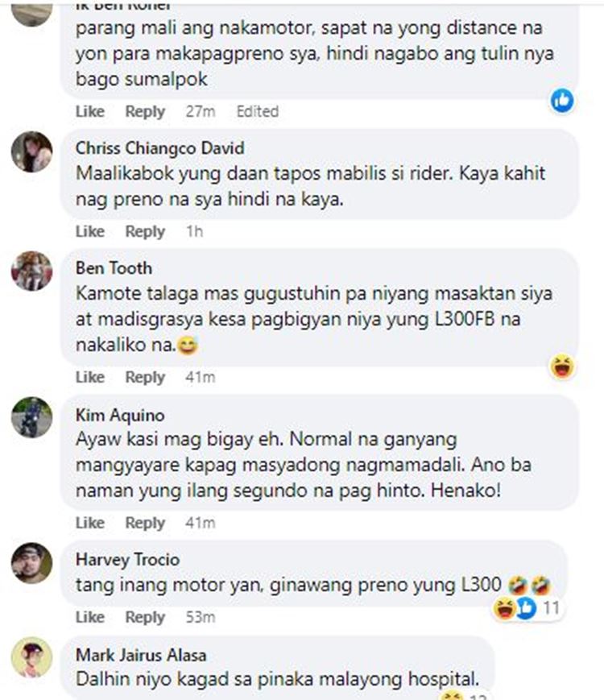Open Harvey Trocio's profile avatar
The image size is (604, 700).
coord(31,563)
